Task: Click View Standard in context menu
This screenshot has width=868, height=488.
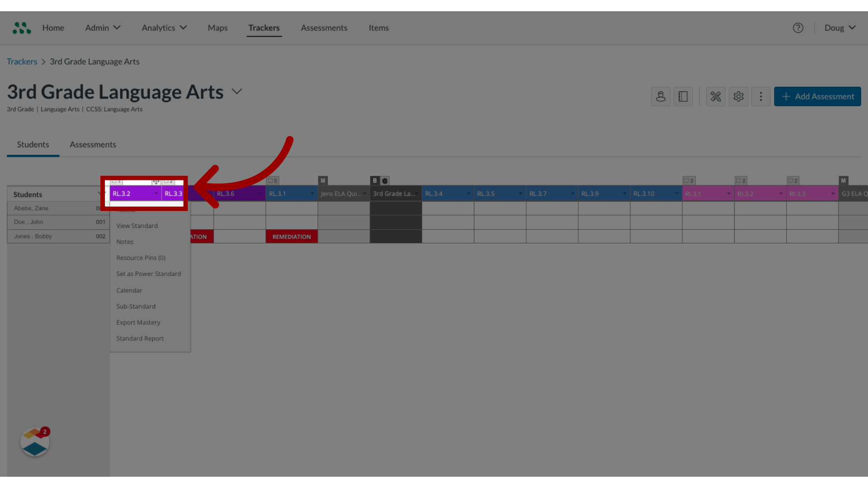Action: point(137,226)
